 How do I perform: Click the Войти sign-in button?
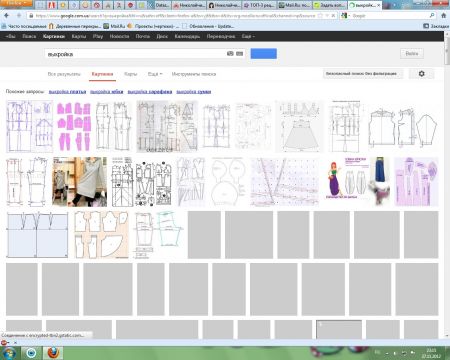[412, 53]
